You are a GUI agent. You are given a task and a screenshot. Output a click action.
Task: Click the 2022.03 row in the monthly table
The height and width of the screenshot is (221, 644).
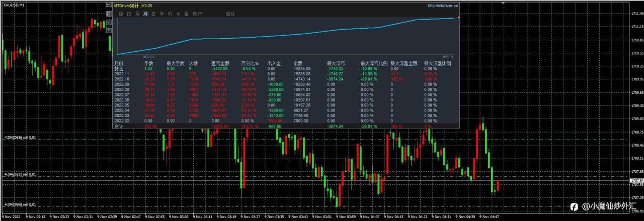pos(287,115)
